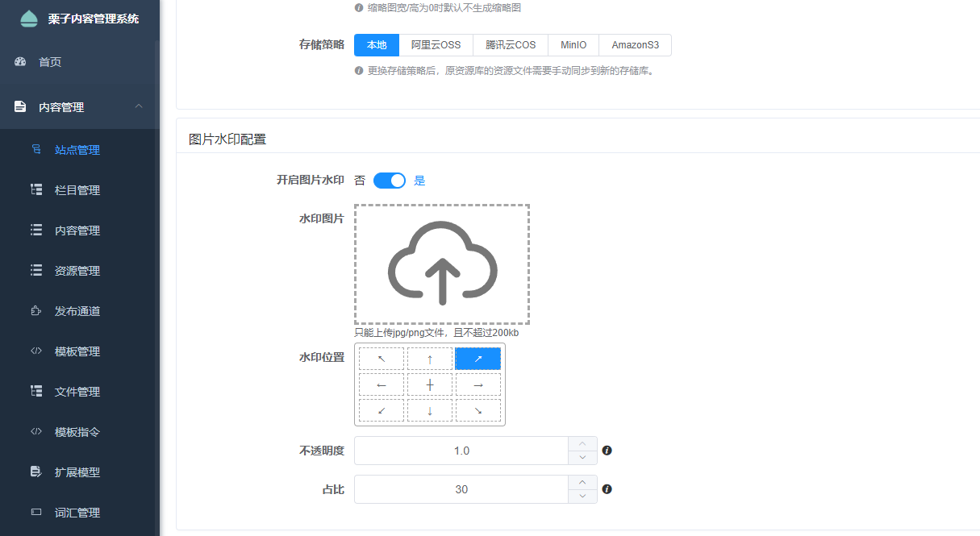Viewport: 980px width, 536px height.
Task: Select left-middle watermark position arrow
Action: point(382,384)
